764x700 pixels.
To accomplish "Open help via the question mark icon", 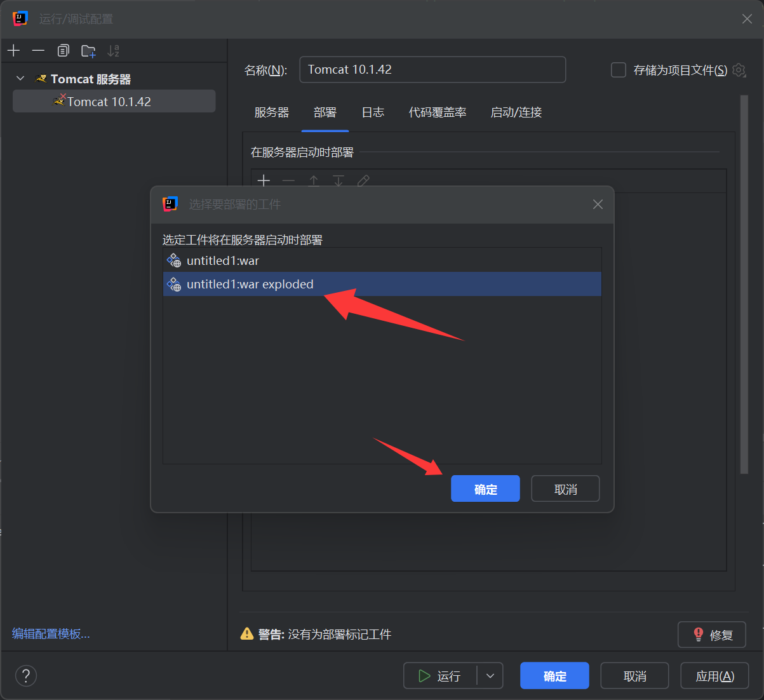I will 25,675.
